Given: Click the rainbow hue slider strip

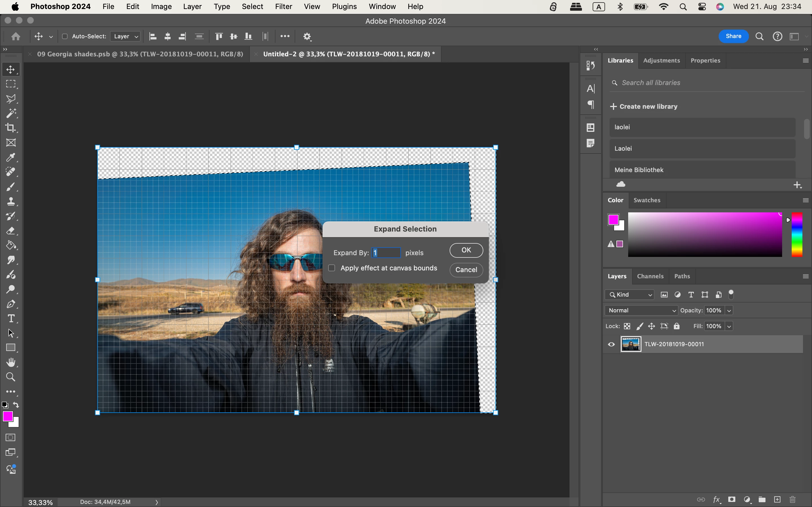Looking at the screenshot, I should [797, 235].
